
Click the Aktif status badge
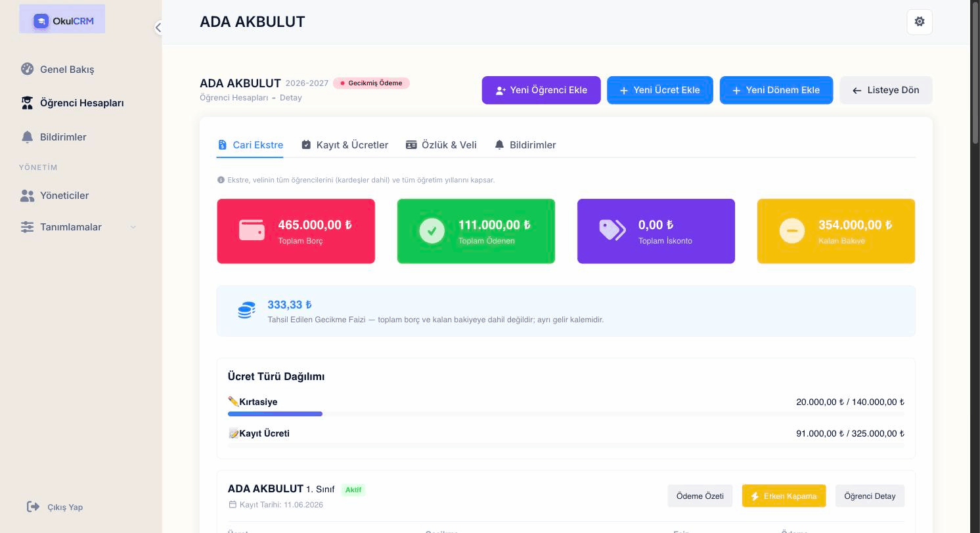coord(353,490)
